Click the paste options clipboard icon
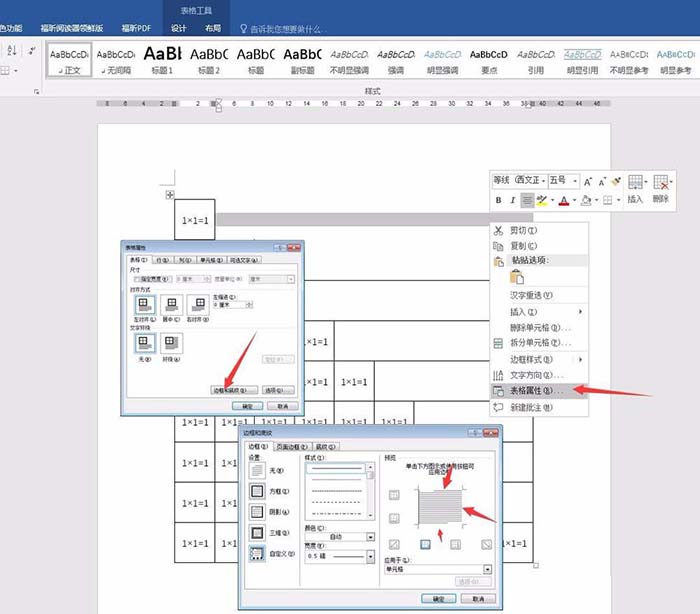The width and height of the screenshot is (700, 614). [518, 277]
